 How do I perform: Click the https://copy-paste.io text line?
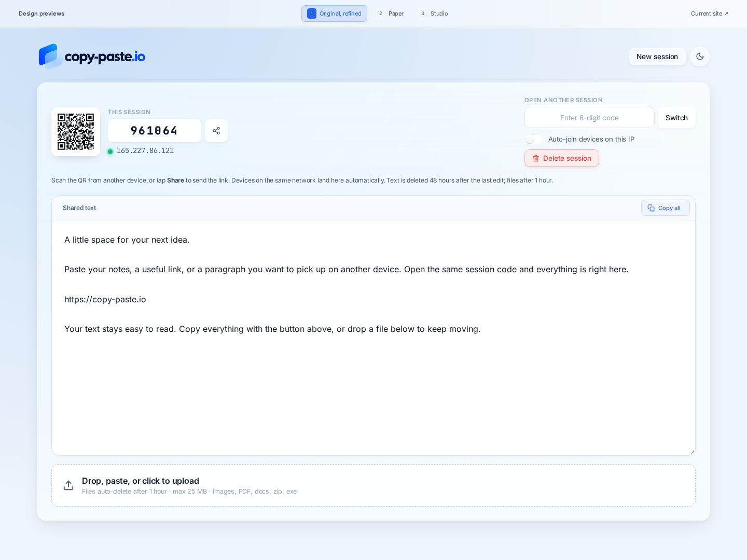coord(105,299)
